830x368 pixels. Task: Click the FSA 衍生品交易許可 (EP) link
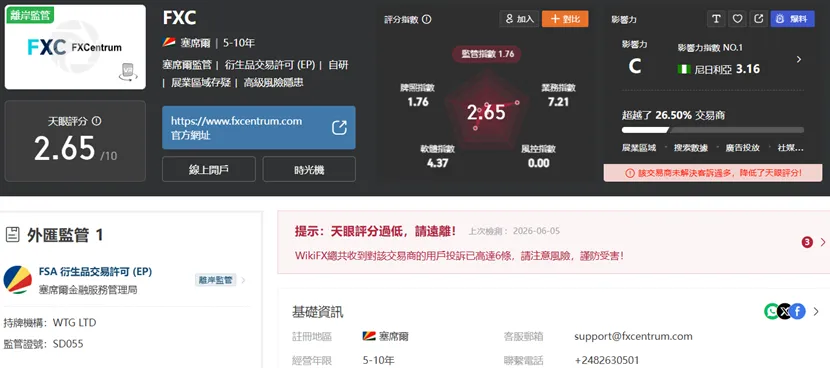(x=95, y=272)
